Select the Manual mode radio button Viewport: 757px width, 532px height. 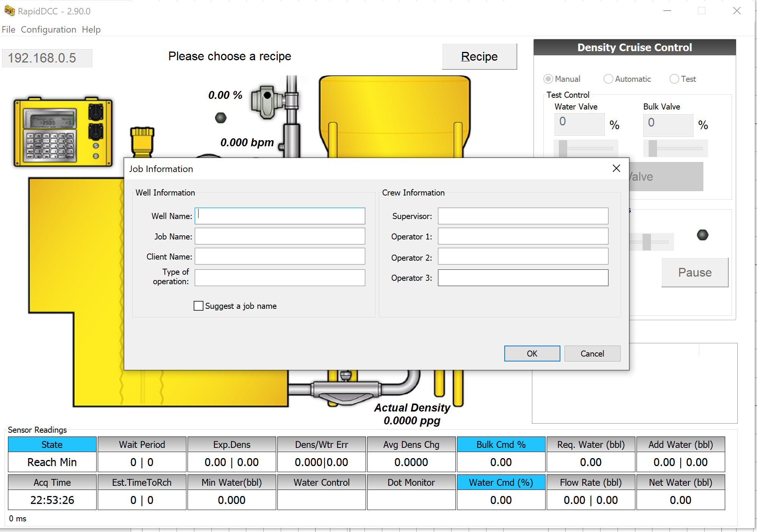tap(548, 79)
